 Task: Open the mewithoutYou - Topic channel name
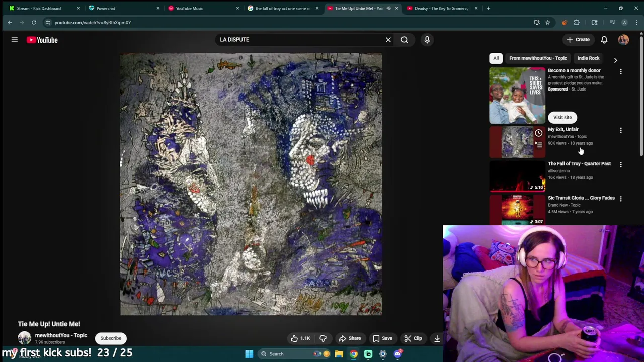(x=61, y=335)
